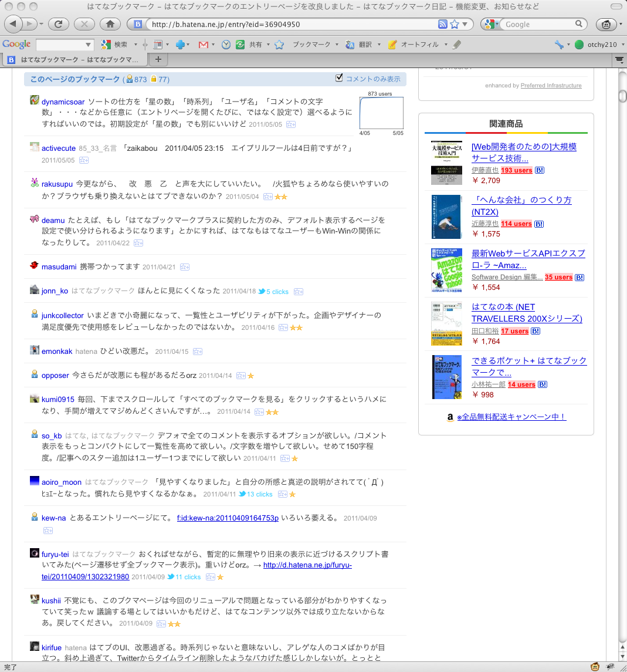Open Gmail from the Google toolbar
Viewport: 627px width, 672px height.
(204, 45)
